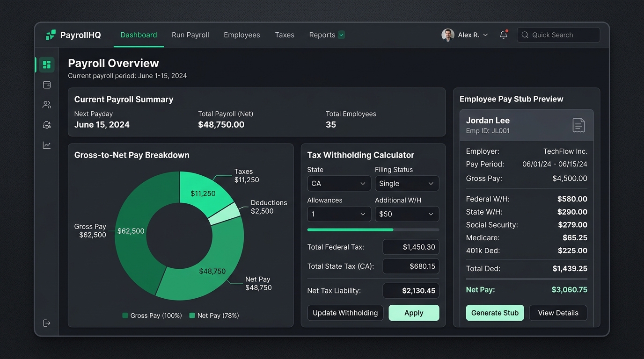Viewport: 644px width, 359px height.
Task: Click the View Details button
Action: (x=558, y=313)
